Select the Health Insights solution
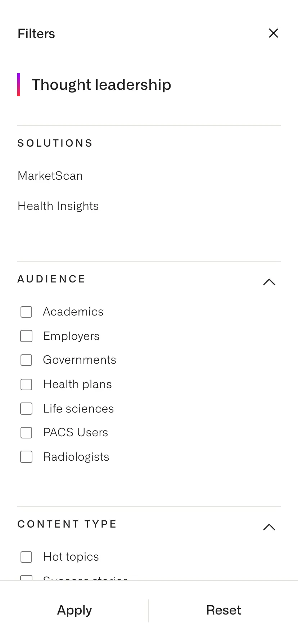 tap(58, 206)
